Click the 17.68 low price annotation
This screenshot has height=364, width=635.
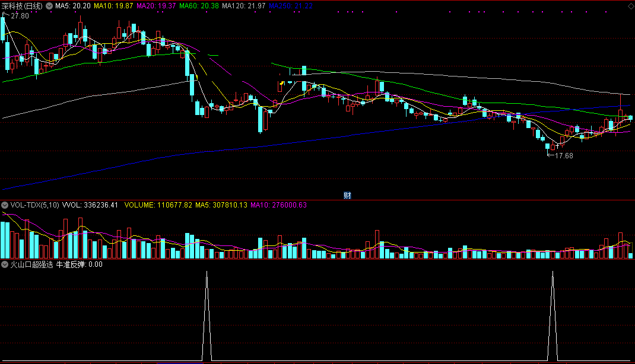(564, 156)
